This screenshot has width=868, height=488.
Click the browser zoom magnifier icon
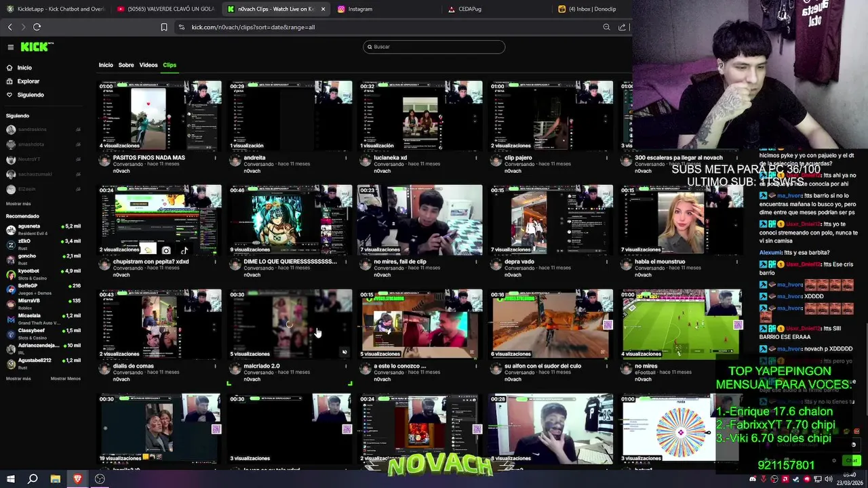pos(606,27)
